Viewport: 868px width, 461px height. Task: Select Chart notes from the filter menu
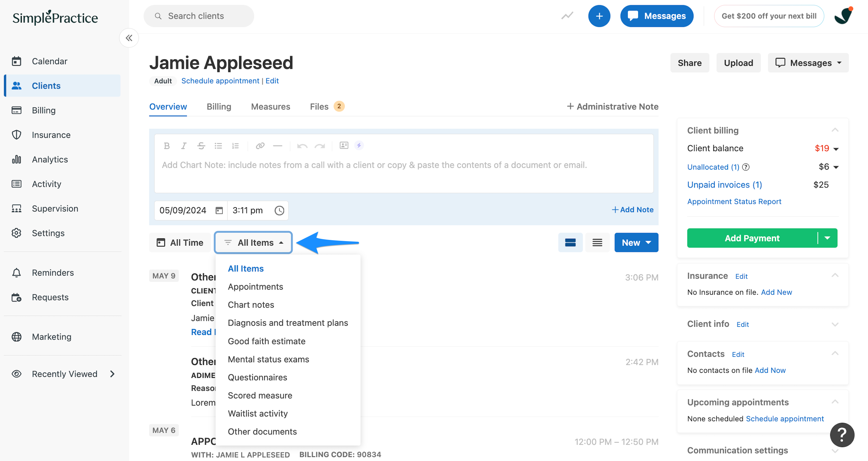pyautogui.click(x=251, y=305)
